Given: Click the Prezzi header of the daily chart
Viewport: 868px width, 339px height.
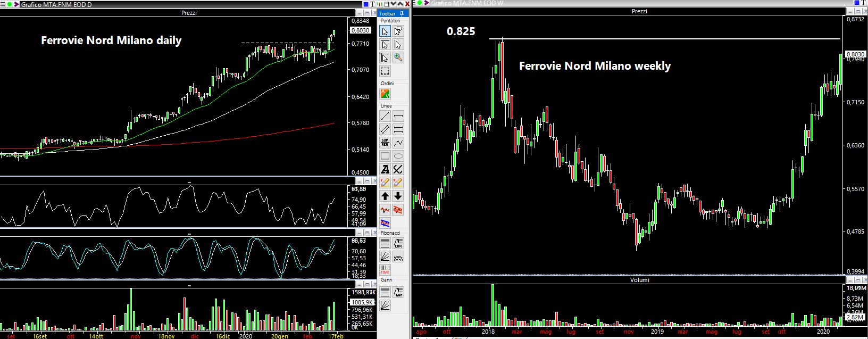Looking at the screenshot, I should click(x=189, y=13).
